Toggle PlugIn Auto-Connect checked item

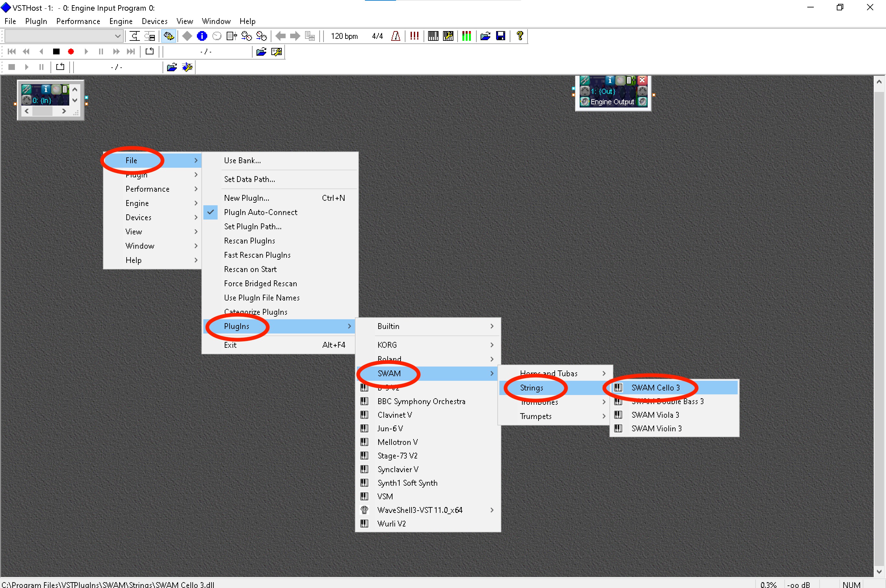pyautogui.click(x=260, y=212)
